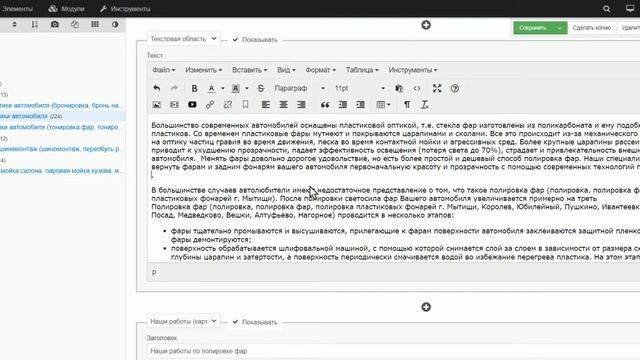640x360 pixels.
Task: Toggle Показывать checkbox for Наши работы block
Action: [x=235, y=322]
